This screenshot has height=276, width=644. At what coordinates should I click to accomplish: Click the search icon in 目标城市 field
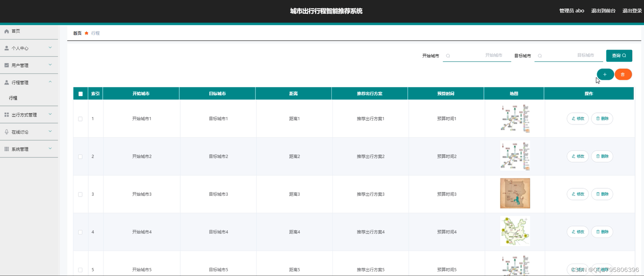point(540,56)
